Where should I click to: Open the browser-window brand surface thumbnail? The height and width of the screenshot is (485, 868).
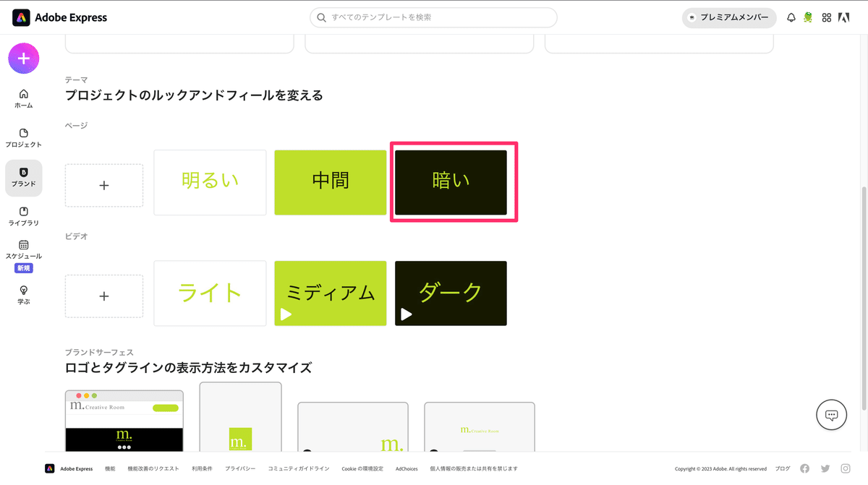[124, 421]
